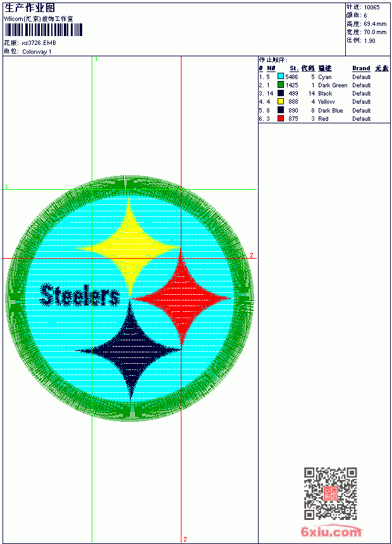This screenshot has width=392, height=544.
Task: Click the stitch value 875
Action: coord(293,119)
